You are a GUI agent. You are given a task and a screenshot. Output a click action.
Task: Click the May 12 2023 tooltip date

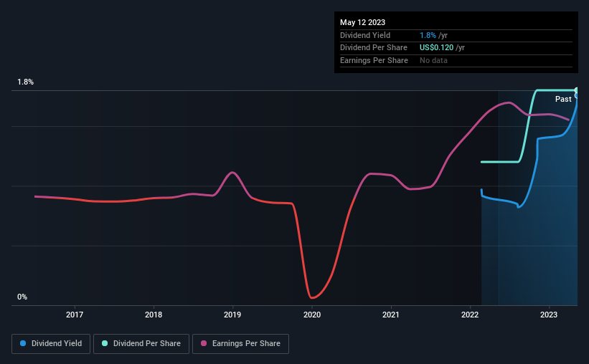point(362,22)
